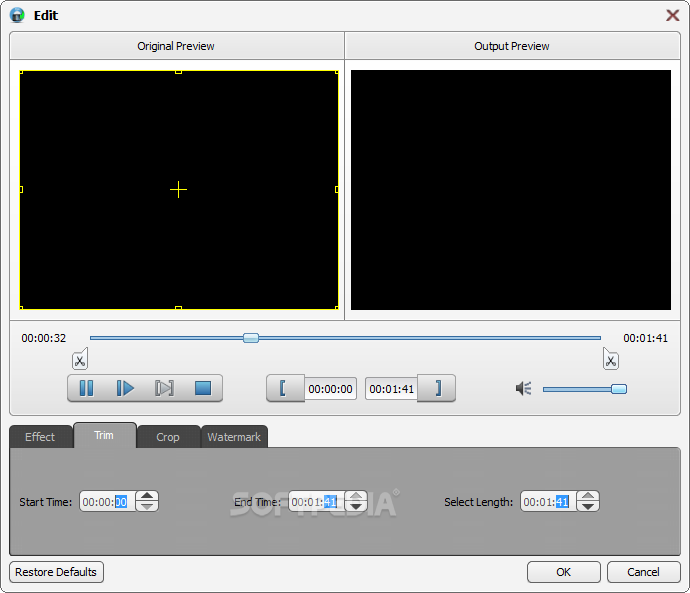The height and width of the screenshot is (593, 690).
Task: Close the Edit dialog
Action: tap(672, 15)
